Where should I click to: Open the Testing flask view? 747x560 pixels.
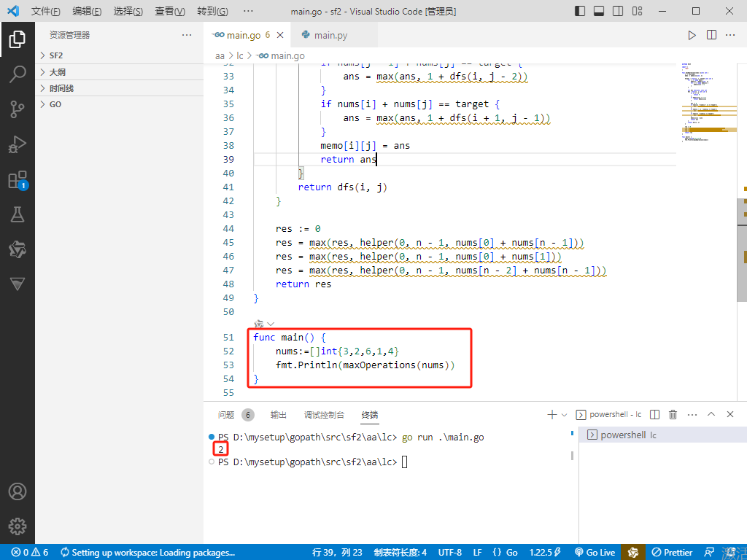tap(18, 215)
